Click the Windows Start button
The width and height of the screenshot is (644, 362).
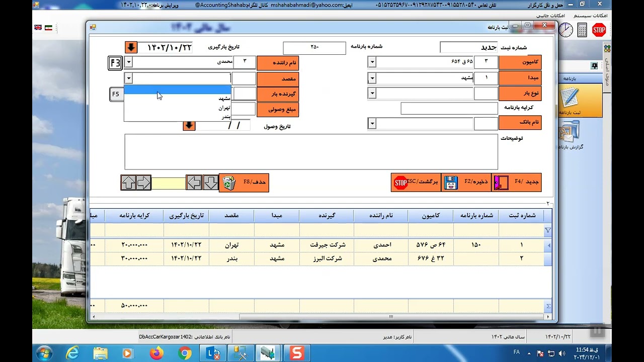point(44,353)
